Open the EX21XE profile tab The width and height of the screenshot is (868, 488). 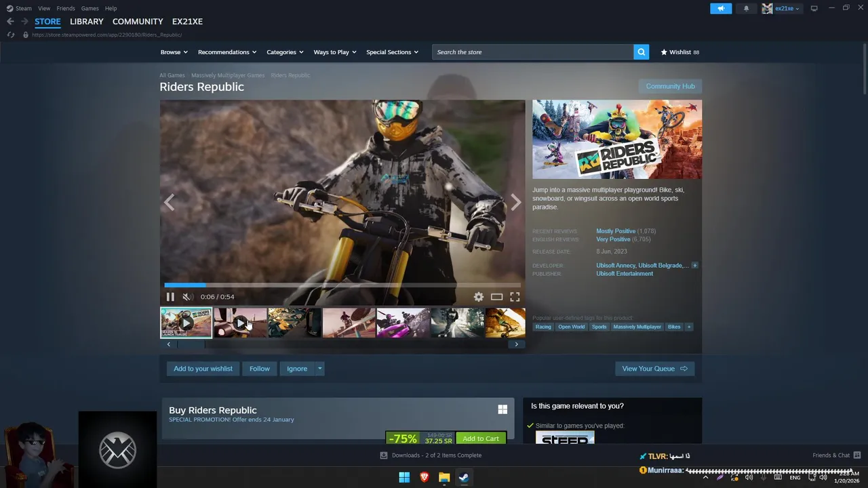click(187, 22)
